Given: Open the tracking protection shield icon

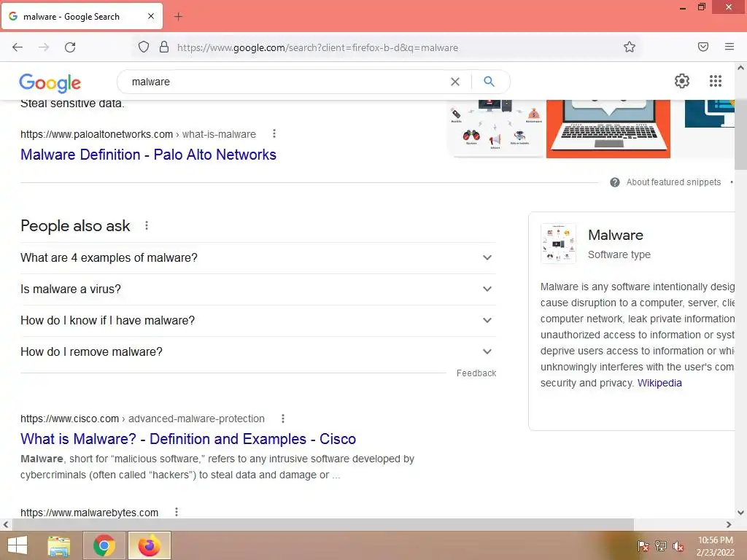Looking at the screenshot, I should pyautogui.click(x=144, y=47).
